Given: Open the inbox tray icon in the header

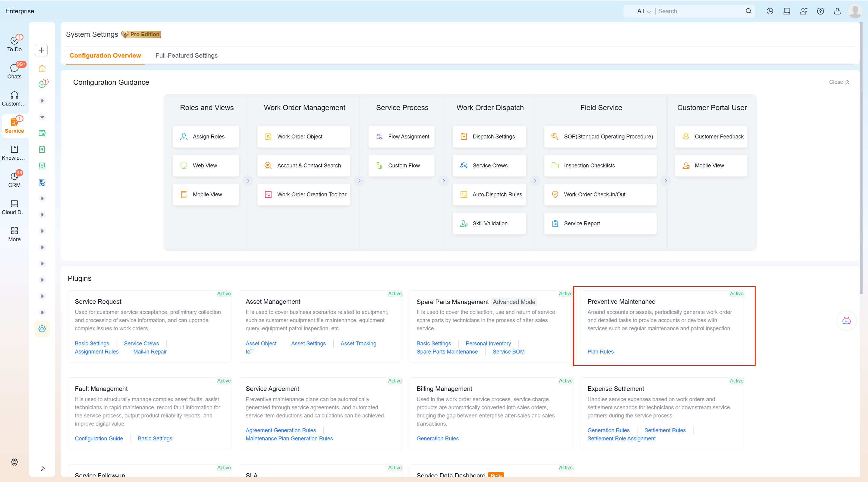Looking at the screenshot, I should point(786,11).
